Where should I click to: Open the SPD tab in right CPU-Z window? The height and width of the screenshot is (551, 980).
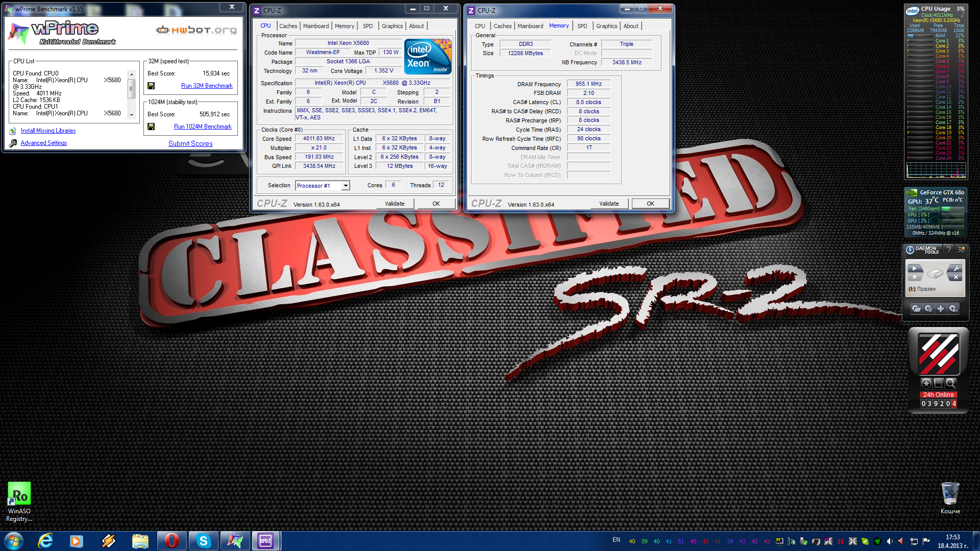[x=582, y=26]
